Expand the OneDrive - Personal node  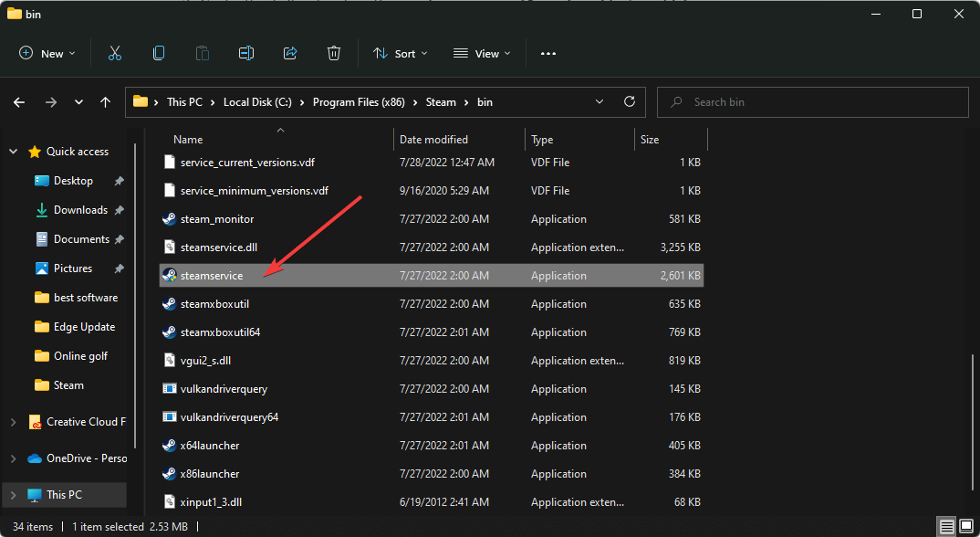13,458
